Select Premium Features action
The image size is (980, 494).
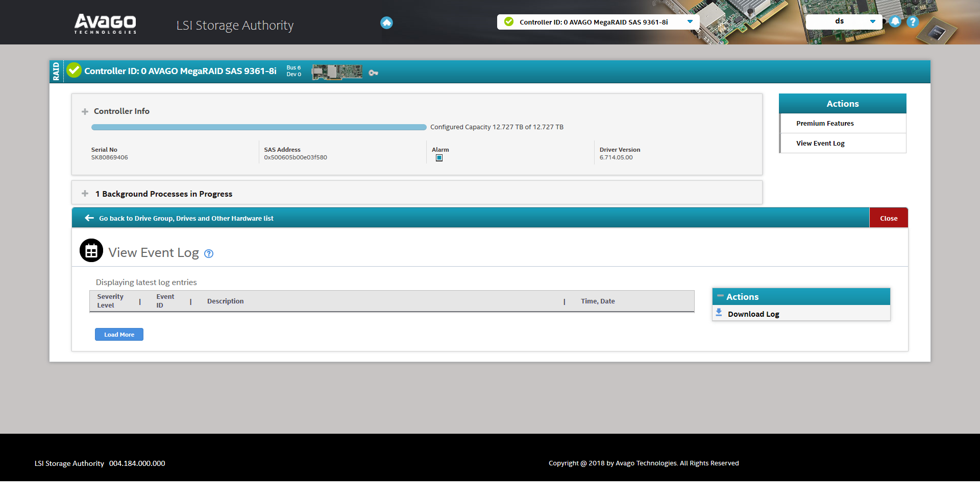point(843,123)
